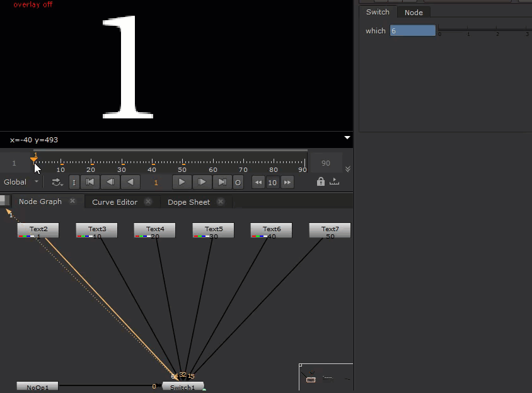Open the playback loop mode dropdown
The image size is (532, 393).
(x=57, y=182)
